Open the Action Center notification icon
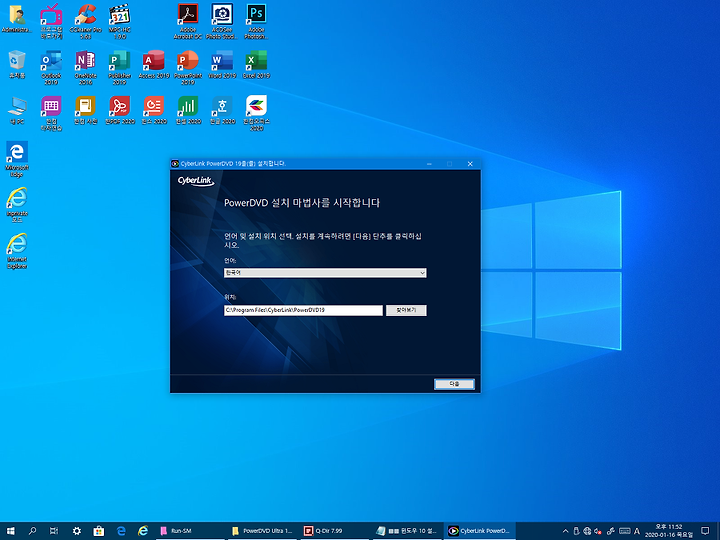This screenshot has width=720, height=540. 705,531
